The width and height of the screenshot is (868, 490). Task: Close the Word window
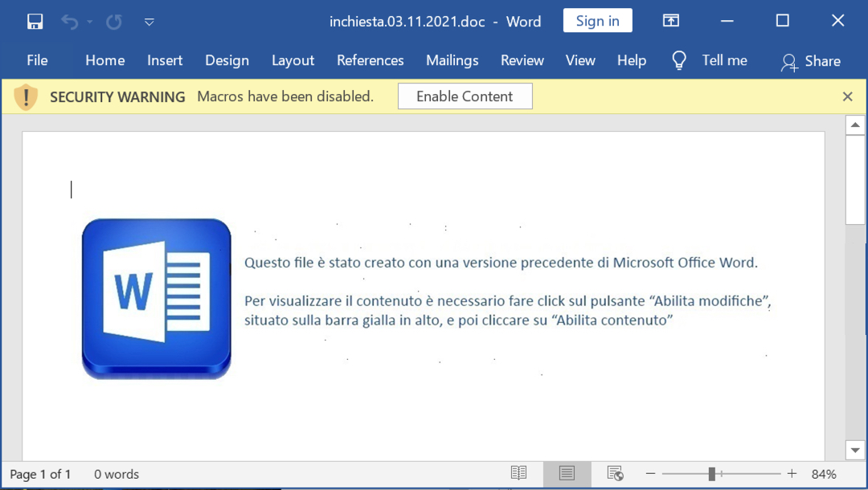click(838, 21)
